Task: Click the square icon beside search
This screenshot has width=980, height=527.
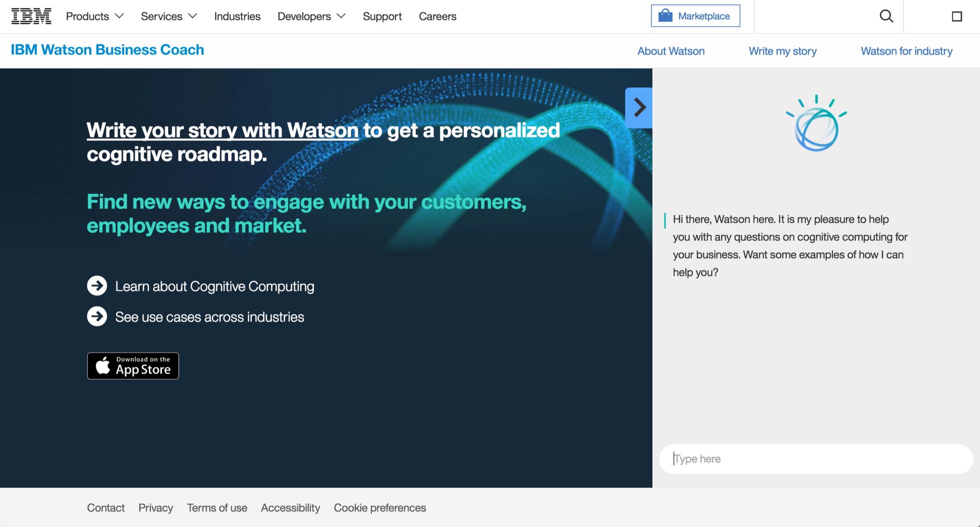Action: [957, 16]
